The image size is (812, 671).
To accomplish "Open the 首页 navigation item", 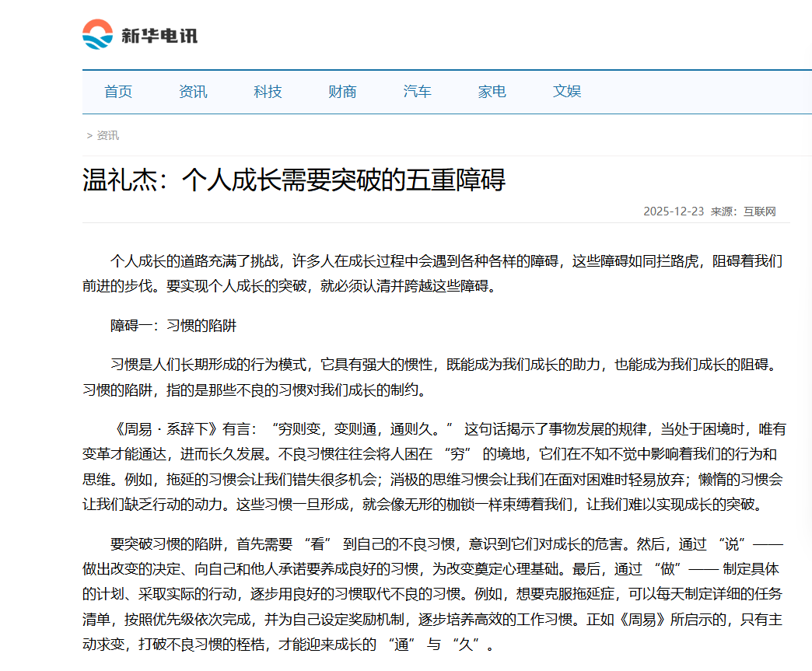I will click(x=117, y=91).
